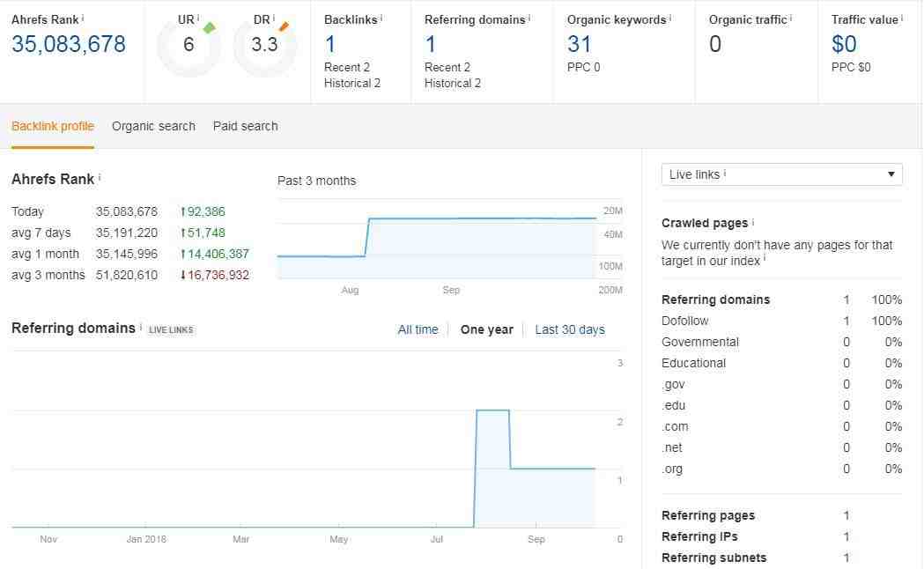This screenshot has width=924, height=569.
Task: Click the Dofollow row in sidebar
Action: click(x=781, y=321)
